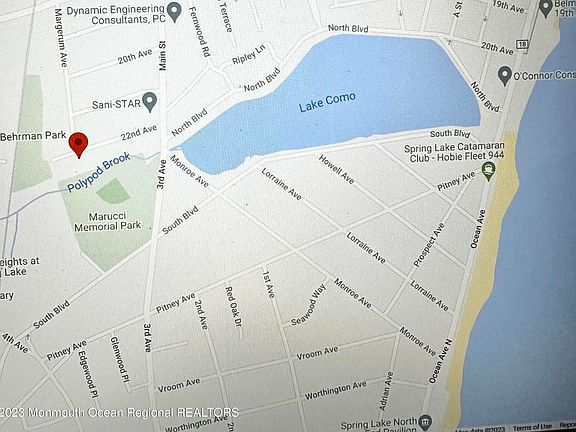The height and width of the screenshot is (432, 576).
Task: Click the Spring Lake North Pavilion pin
Action: pos(425,422)
